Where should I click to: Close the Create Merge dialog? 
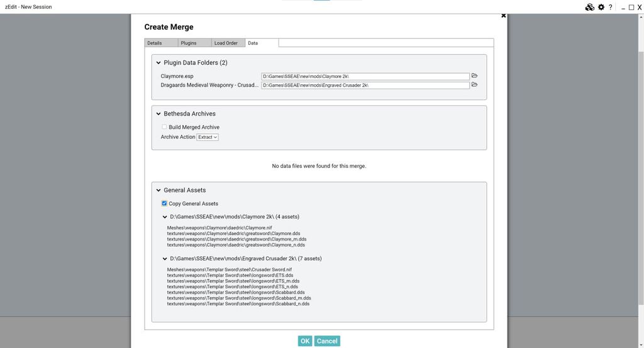click(x=503, y=15)
